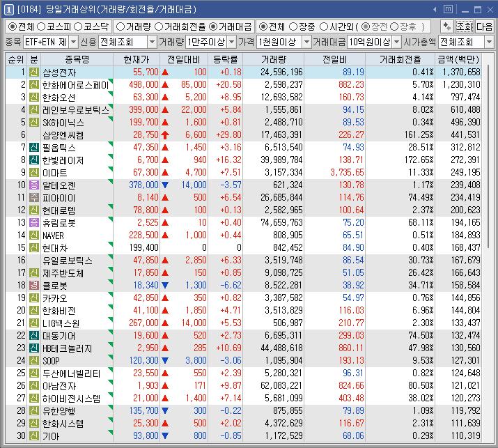The image size is (498, 448).
Task: Select the 전체 market radio beside 코스피
Action: pyautogui.click(x=12, y=26)
